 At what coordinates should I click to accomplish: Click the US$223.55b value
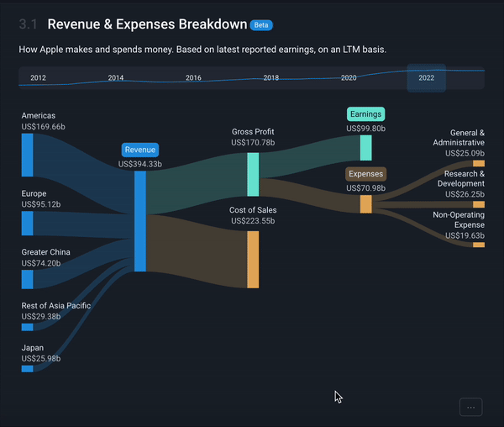click(253, 221)
